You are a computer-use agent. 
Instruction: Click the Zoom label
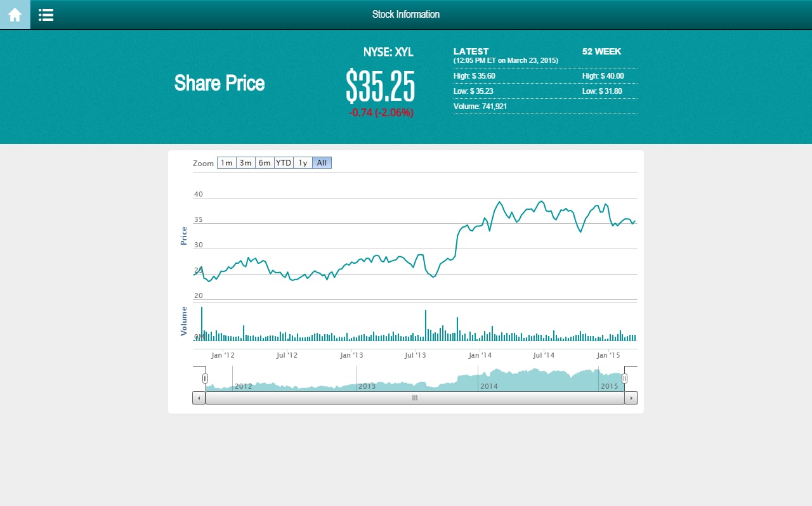(204, 164)
